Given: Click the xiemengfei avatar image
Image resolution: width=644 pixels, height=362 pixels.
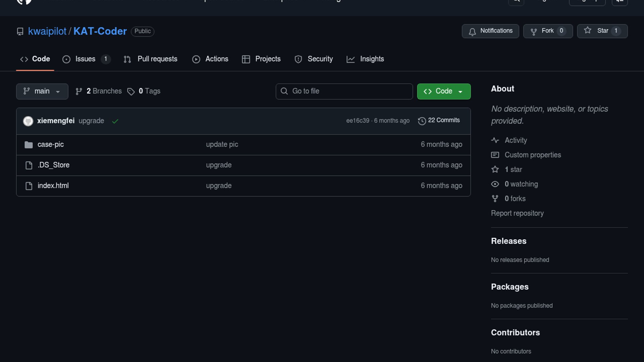Looking at the screenshot, I should [28, 121].
